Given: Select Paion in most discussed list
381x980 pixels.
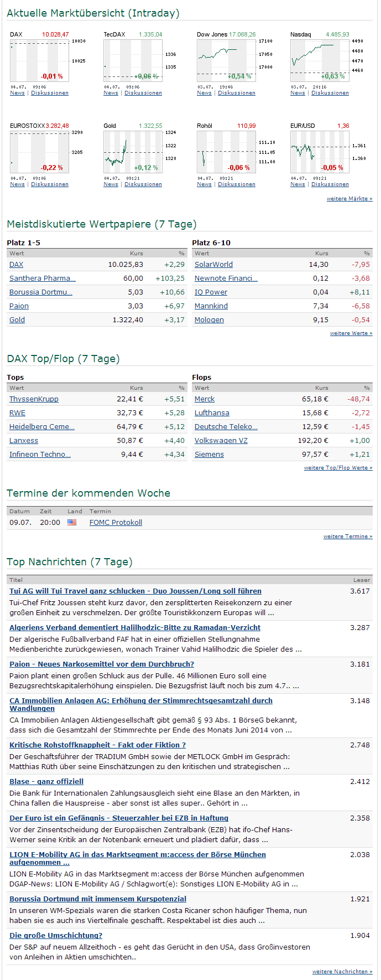Looking at the screenshot, I should (19, 306).
